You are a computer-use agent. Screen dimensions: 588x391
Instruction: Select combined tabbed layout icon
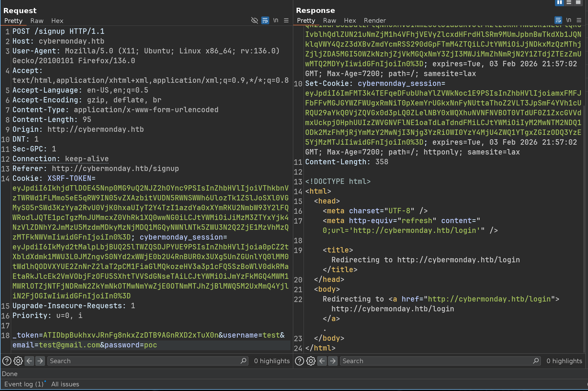point(578,3)
